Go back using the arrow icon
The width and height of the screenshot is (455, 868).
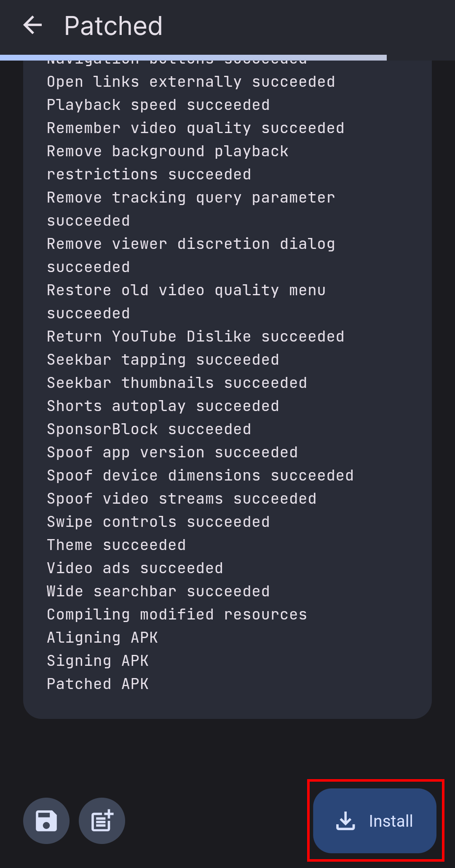(32, 26)
